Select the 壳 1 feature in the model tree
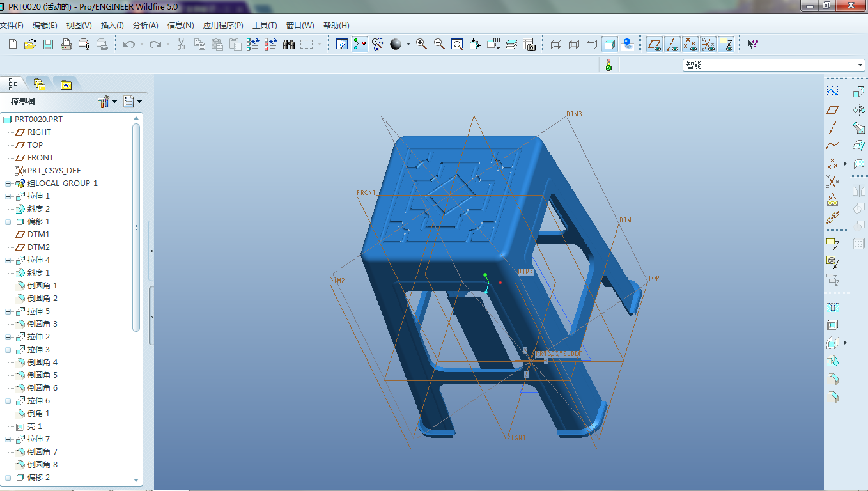The height and width of the screenshot is (491, 868). (x=35, y=426)
